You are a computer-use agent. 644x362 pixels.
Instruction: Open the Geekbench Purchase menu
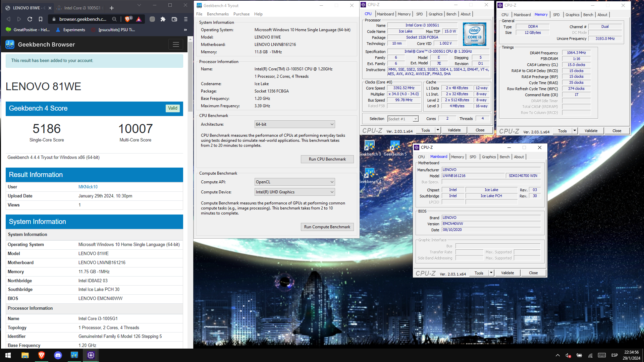(241, 14)
